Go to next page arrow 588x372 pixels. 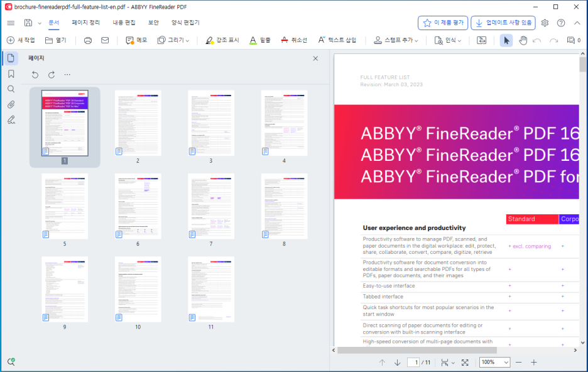(398, 362)
